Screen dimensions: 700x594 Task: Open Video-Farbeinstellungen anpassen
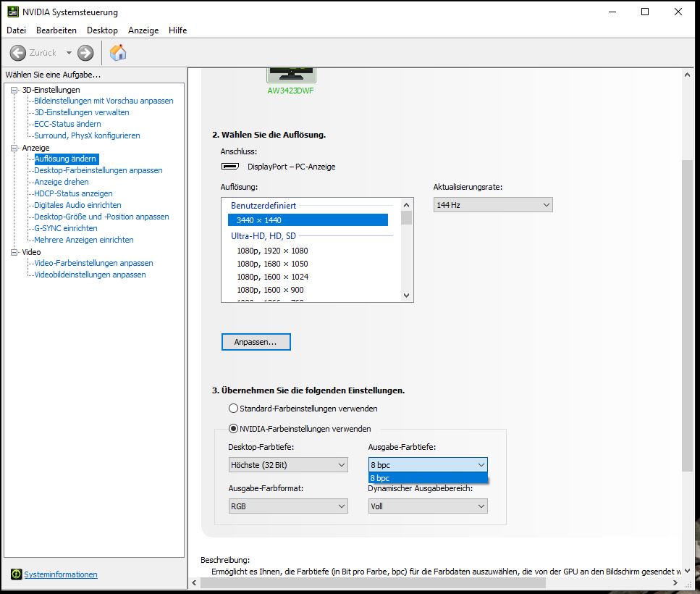pyautogui.click(x=94, y=264)
